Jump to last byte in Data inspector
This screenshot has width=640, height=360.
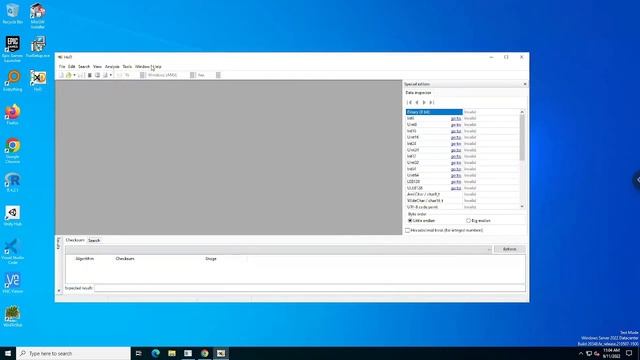coord(431,102)
